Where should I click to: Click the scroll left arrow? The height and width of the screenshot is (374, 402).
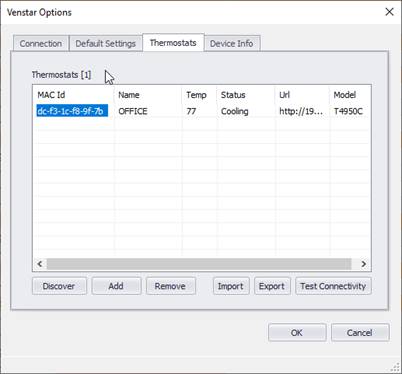40,264
